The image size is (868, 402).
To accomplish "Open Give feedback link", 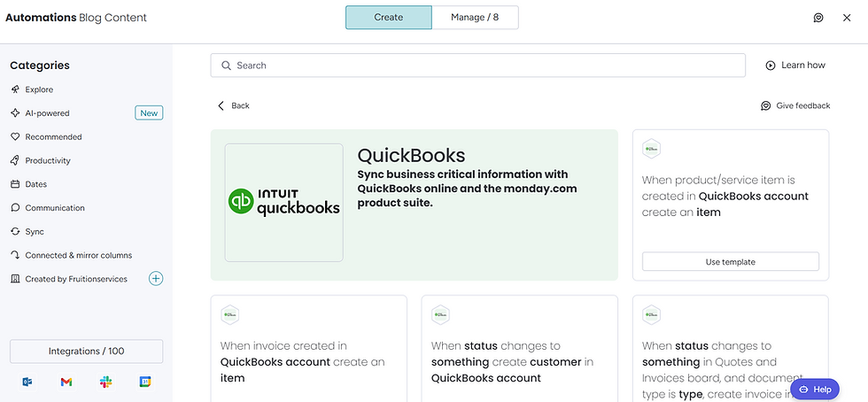I will pos(795,105).
